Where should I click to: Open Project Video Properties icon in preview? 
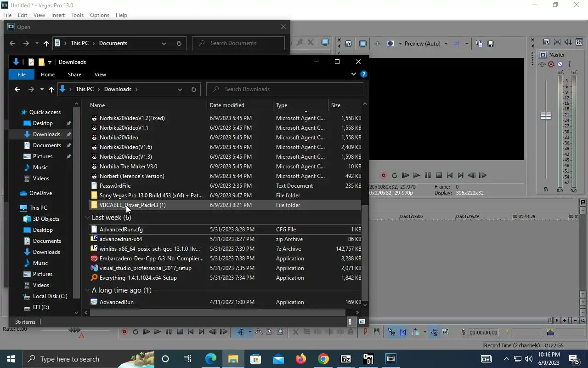349,44
